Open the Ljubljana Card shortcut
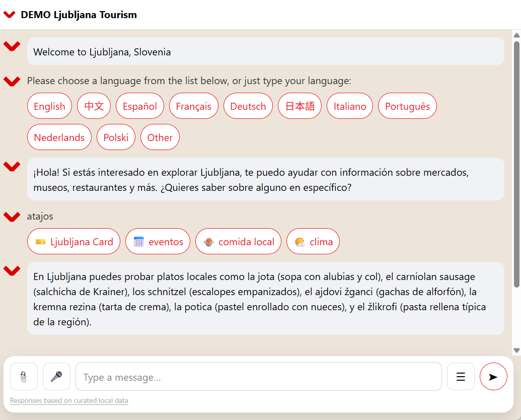This screenshot has width=521, height=420. click(73, 242)
